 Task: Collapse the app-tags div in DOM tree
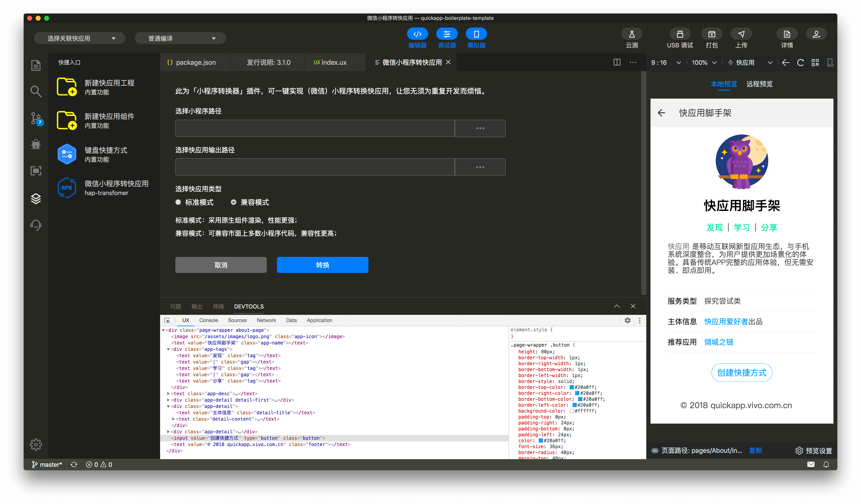168,349
